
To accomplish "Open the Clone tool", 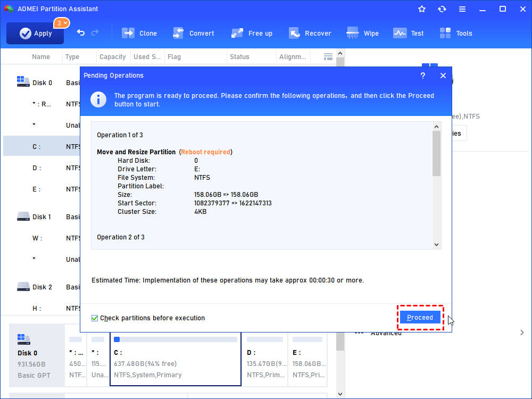I will 139,33.
